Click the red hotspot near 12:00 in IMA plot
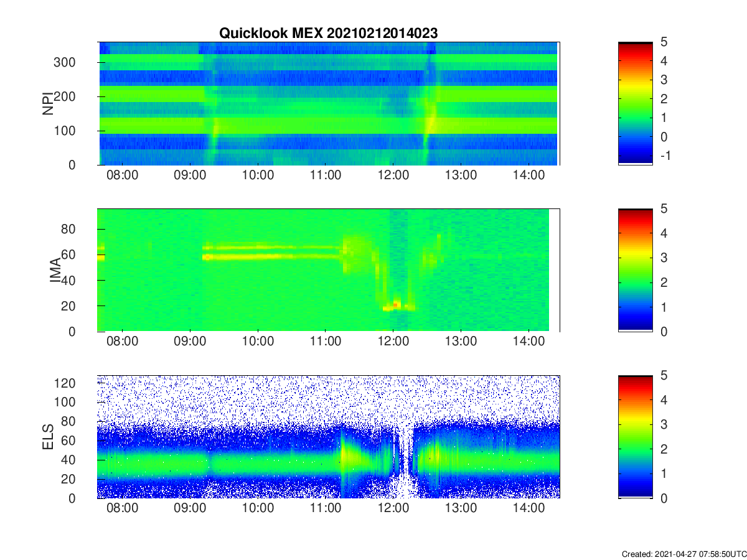The height and width of the screenshot is (560, 747). [397, 304]
